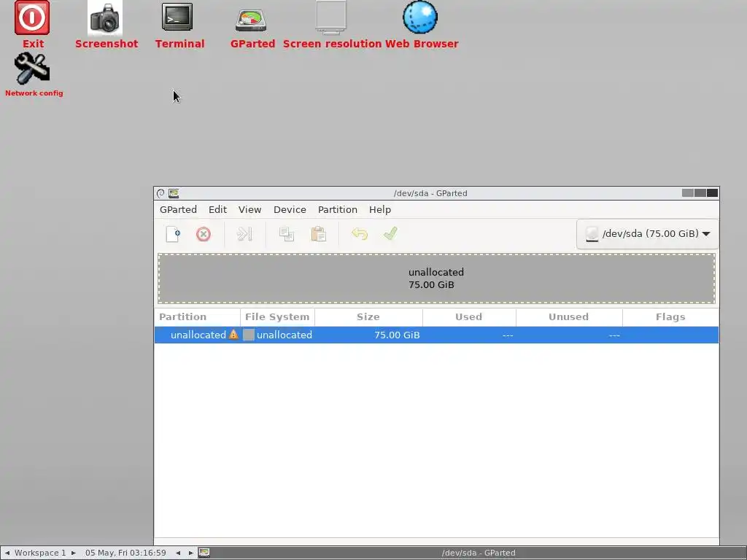Open the View menu
747x560 pixels.
249,209
